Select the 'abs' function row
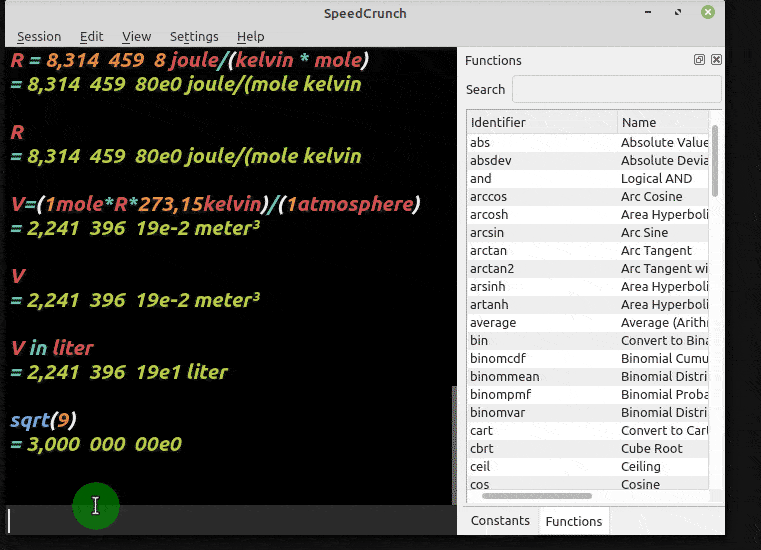The height and width of the screenshot is (550, 761). (x=588, y=143)
